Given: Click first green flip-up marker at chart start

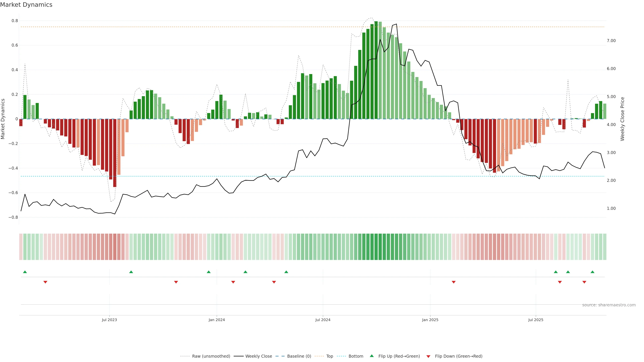Looking at the screenshot, I should tap(25, 272).
